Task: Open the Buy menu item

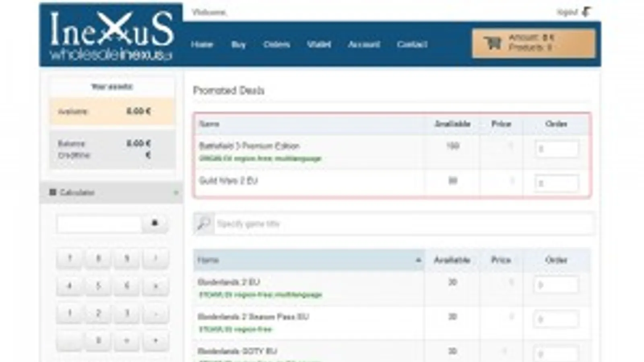Action: pyautogui.click(x=238, y=44)
